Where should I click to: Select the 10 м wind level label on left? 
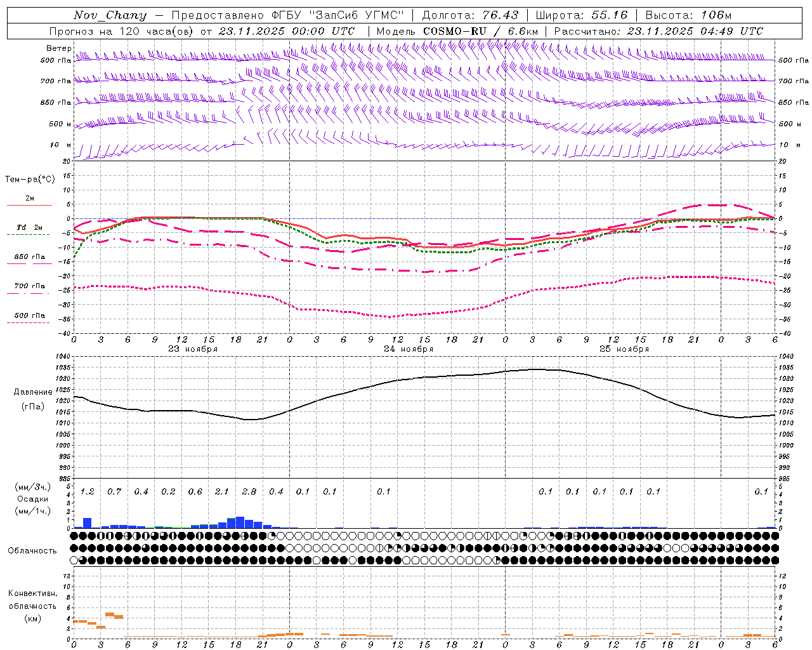pos(61,145)
